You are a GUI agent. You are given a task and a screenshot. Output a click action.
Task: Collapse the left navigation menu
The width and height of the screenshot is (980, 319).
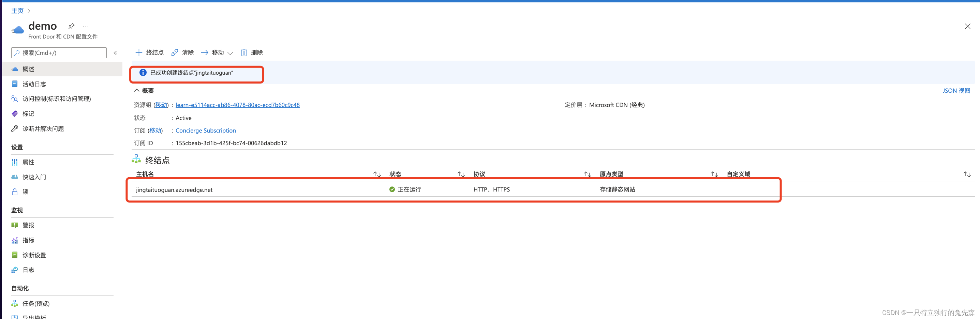(x=115, y=53)
